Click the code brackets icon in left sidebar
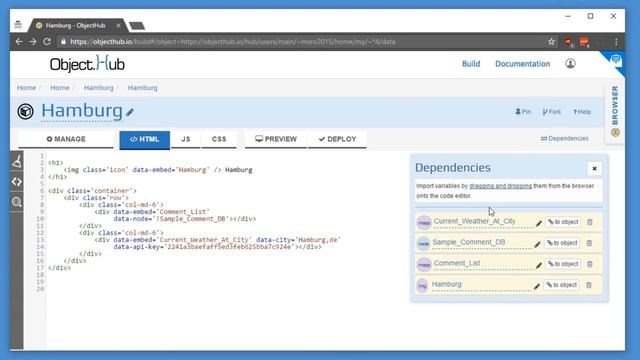Screen dimensions: 640x360 click(x=17, y=182)
